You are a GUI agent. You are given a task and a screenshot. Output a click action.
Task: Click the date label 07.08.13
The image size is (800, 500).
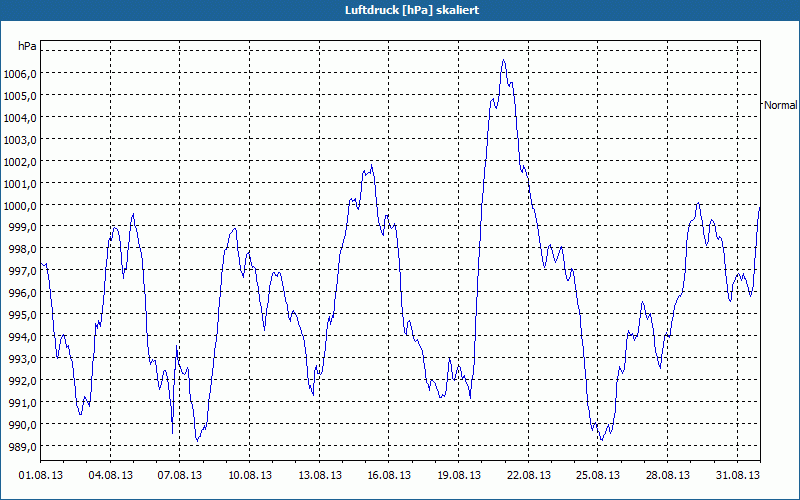(180, 475)
